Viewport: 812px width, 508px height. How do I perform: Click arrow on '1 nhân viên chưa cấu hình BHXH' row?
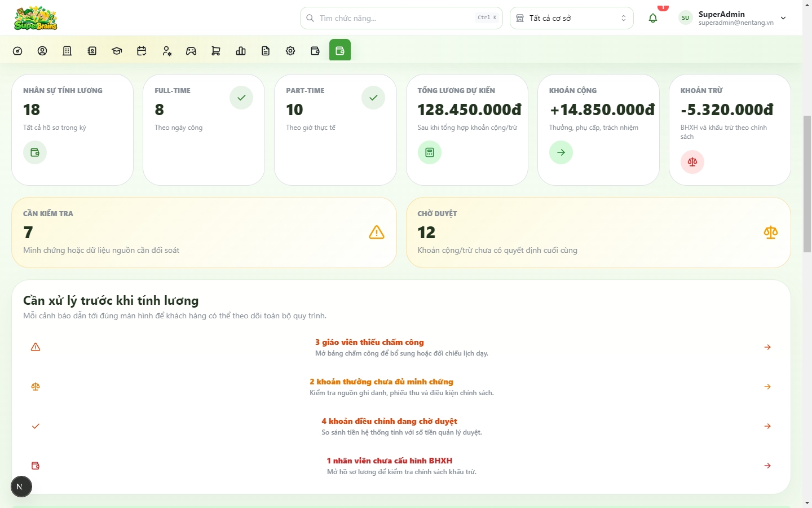point(767,466)
